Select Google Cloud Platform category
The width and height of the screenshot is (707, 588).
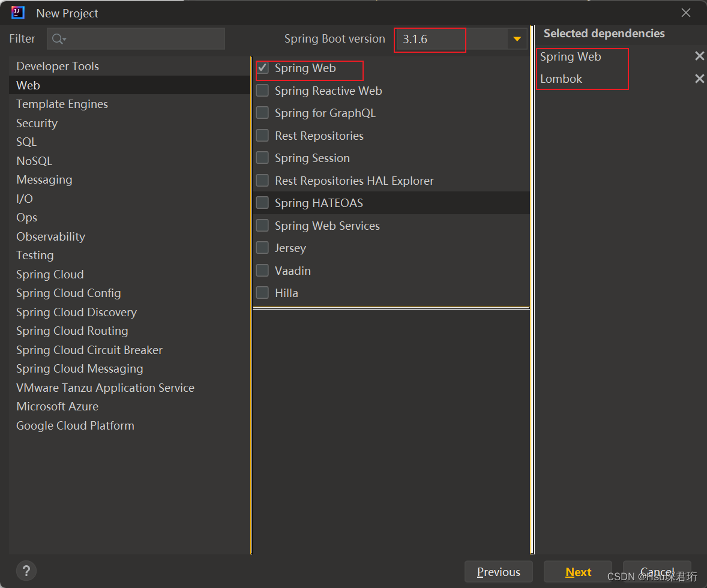click(130, 426)
